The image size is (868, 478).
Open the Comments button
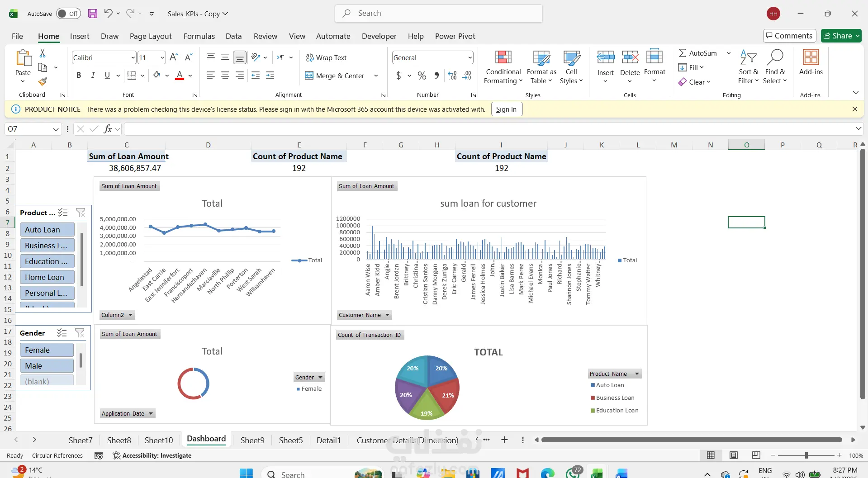click(789, 36)
